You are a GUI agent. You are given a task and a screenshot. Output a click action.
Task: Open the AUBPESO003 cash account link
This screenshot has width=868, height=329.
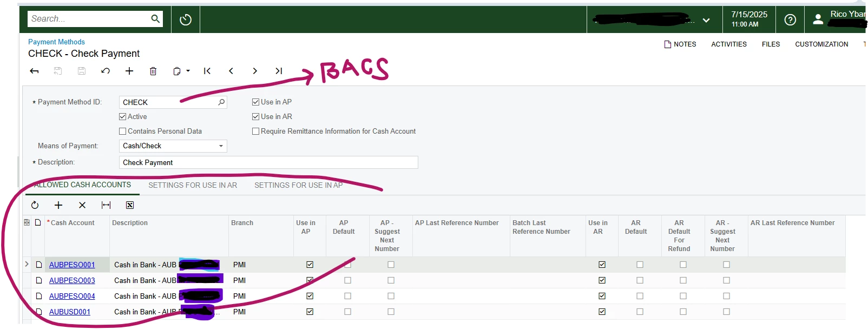[72, 280]
